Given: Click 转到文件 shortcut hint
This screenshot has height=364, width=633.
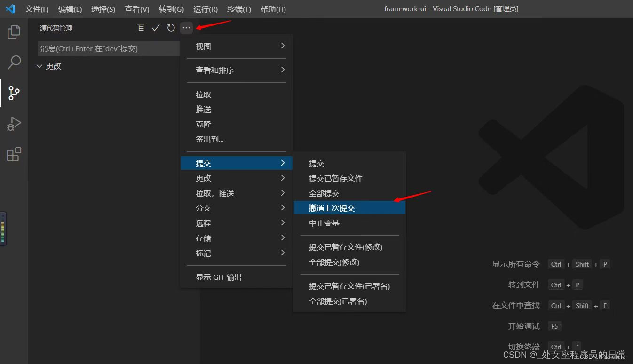Looking at the screenshot, I should coord(524,285).
